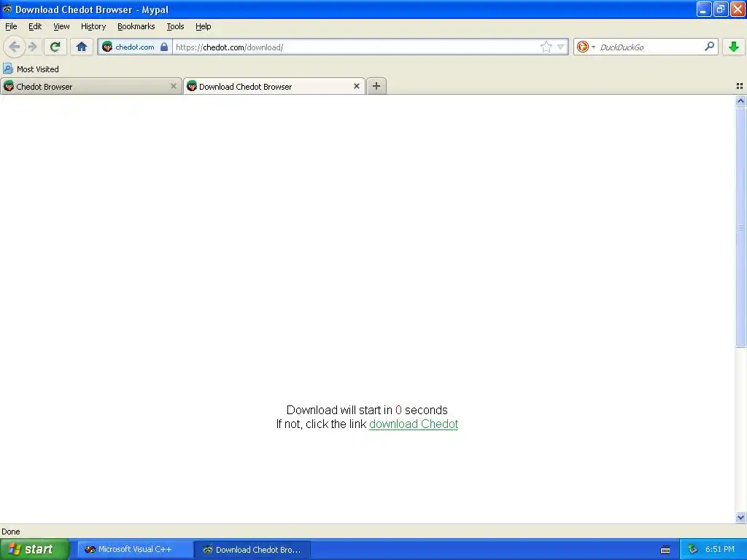Open the Edit menu
The image size is (747, 560).
[35, 26]
